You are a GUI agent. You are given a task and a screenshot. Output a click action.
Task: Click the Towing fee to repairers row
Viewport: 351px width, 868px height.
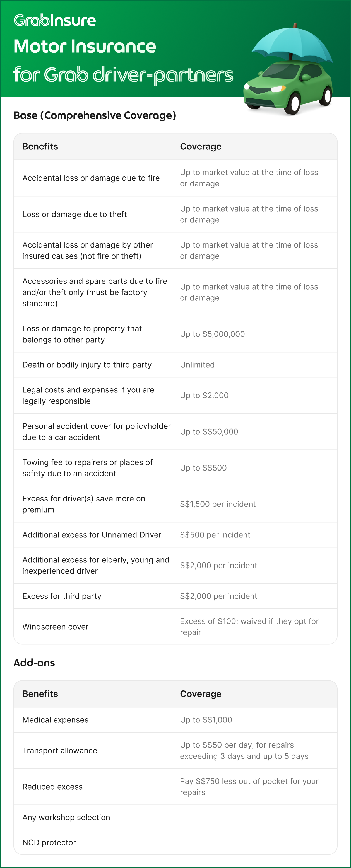pos(175,468)
